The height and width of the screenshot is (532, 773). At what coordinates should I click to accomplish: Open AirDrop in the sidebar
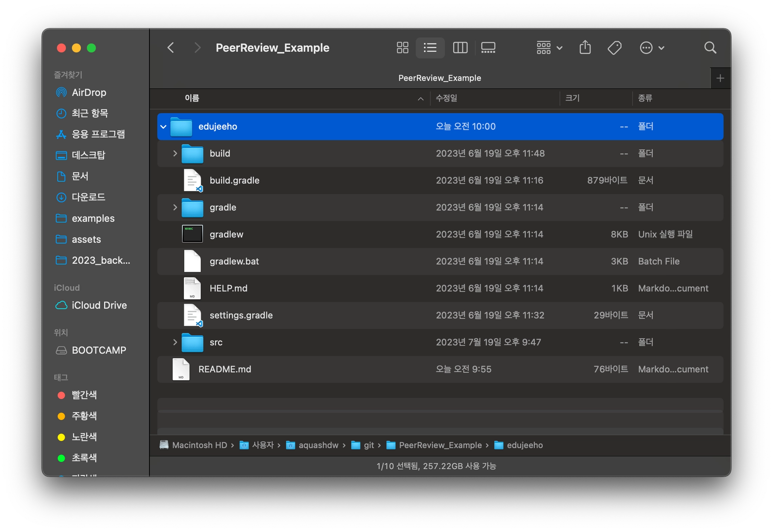[x=89, y=93]
